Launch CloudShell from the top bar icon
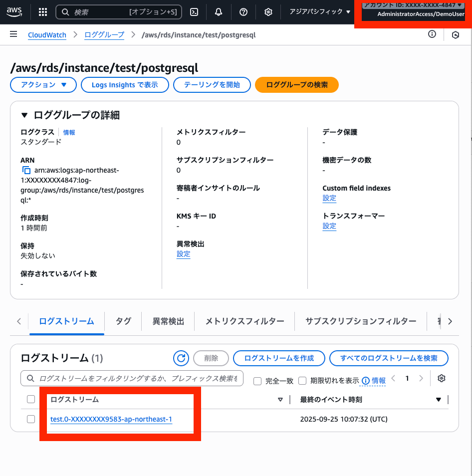Image resolution: width=472 pixels, height=476 pixels. pos(194,12)
